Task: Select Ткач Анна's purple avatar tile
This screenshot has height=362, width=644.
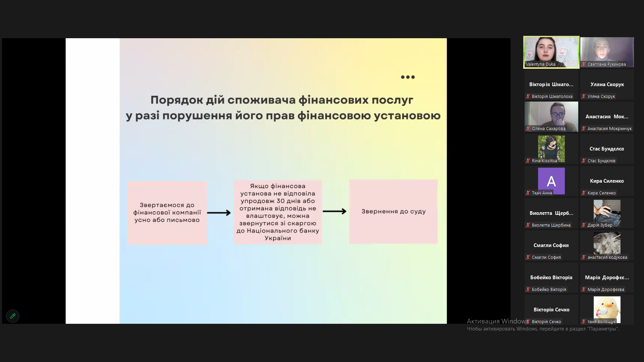Action: (x=551, y=181)
